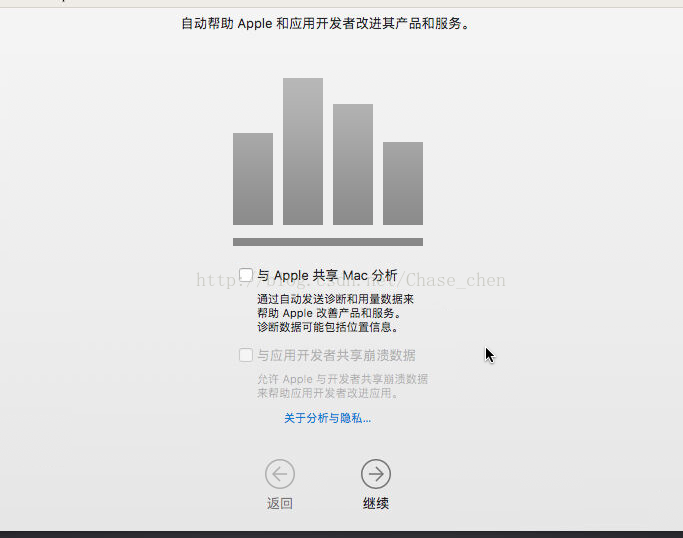Viewport: 683px width, 538px height.
Task: Click the text 通过自动发送诊断和用量数据来
Action: (335, 299)
